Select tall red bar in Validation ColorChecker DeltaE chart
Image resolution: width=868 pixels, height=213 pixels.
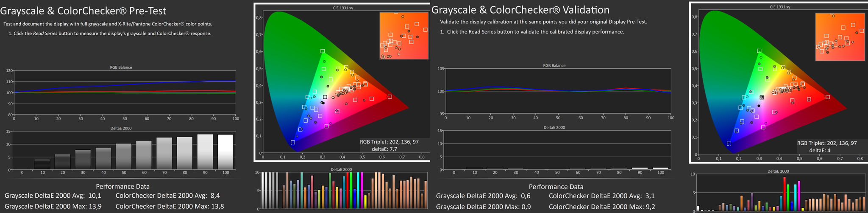click(785, 194)
